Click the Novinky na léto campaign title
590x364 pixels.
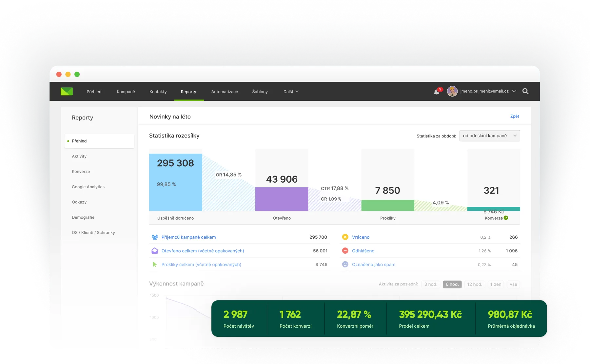(170, 117)
